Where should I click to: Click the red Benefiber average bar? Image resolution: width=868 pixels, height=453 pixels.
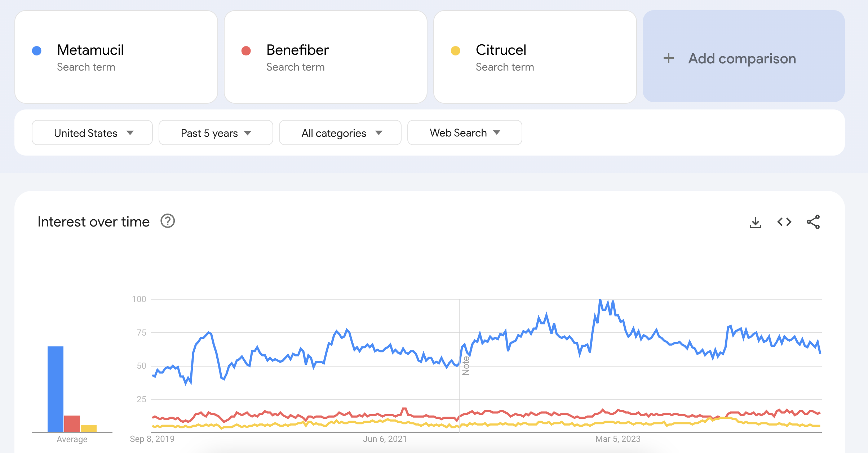point(72,424)
